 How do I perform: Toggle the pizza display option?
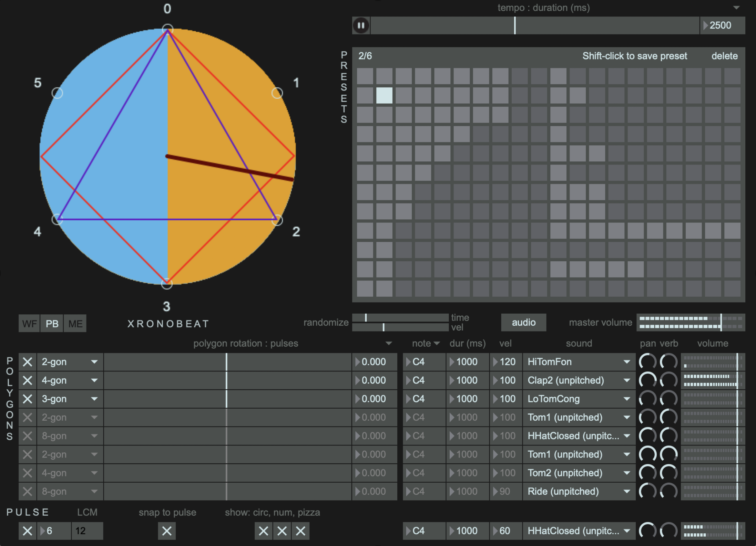click(300, 531)
